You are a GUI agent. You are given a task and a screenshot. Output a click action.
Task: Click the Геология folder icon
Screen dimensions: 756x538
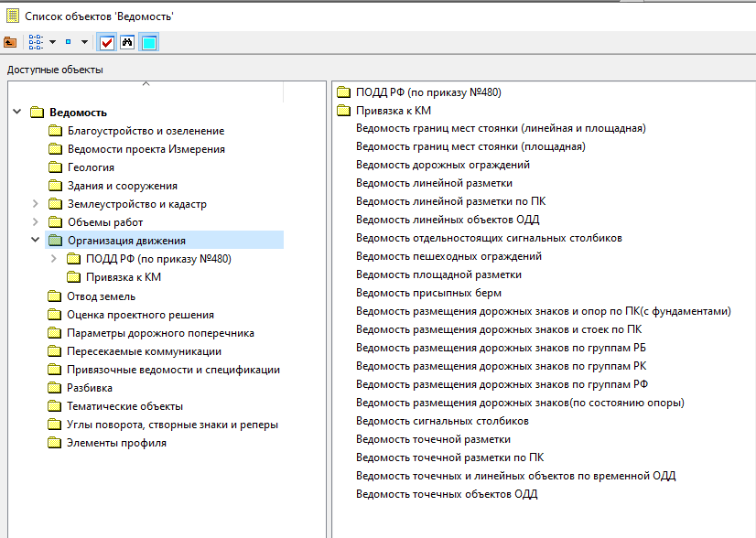[x=55, y=167]
